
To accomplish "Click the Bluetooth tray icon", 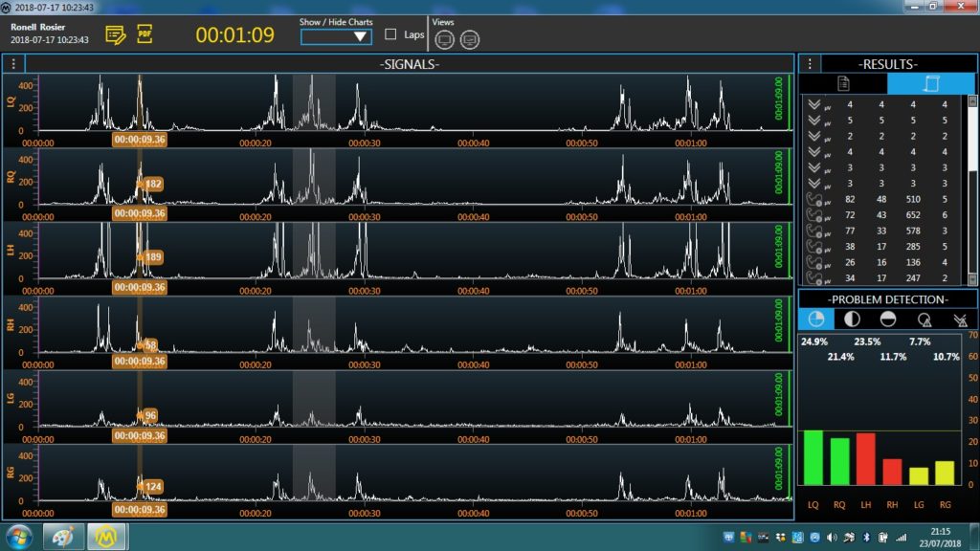I will 866,538.
